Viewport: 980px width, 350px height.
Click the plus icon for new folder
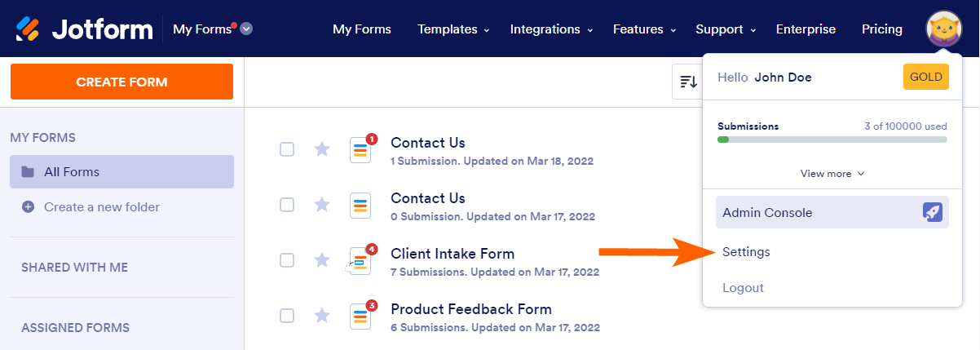[x=28, y=207]
